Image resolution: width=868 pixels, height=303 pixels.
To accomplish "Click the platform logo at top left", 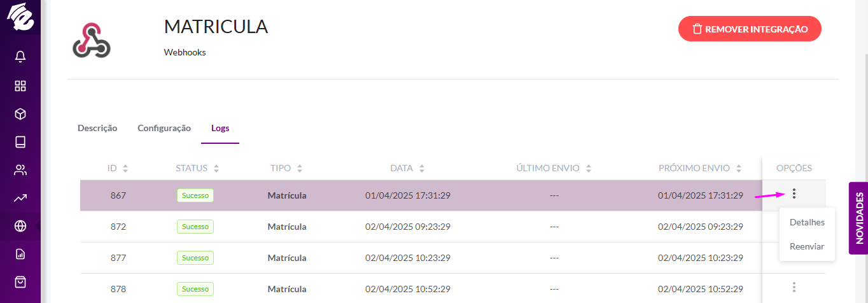I will click(20, 17).
